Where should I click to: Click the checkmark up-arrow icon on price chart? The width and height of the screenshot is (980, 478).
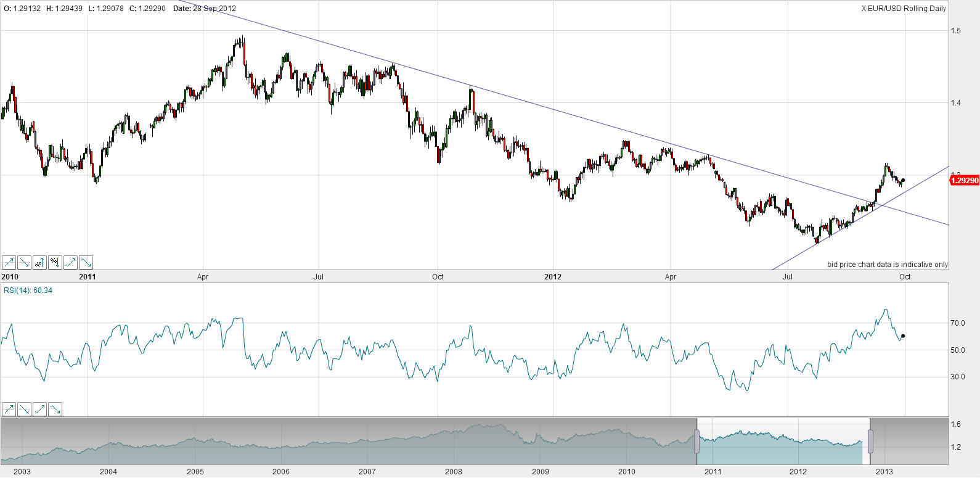(x=70, y=263)
